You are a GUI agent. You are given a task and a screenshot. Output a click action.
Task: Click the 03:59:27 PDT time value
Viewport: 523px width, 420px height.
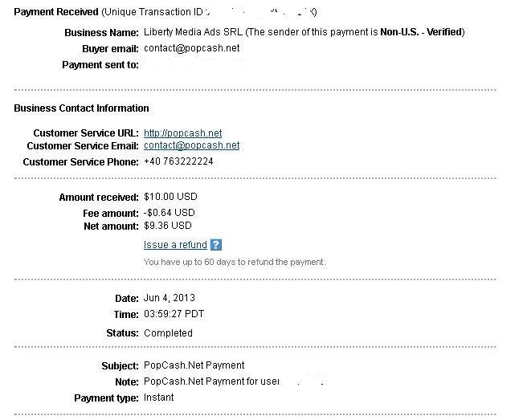[174, 314]
